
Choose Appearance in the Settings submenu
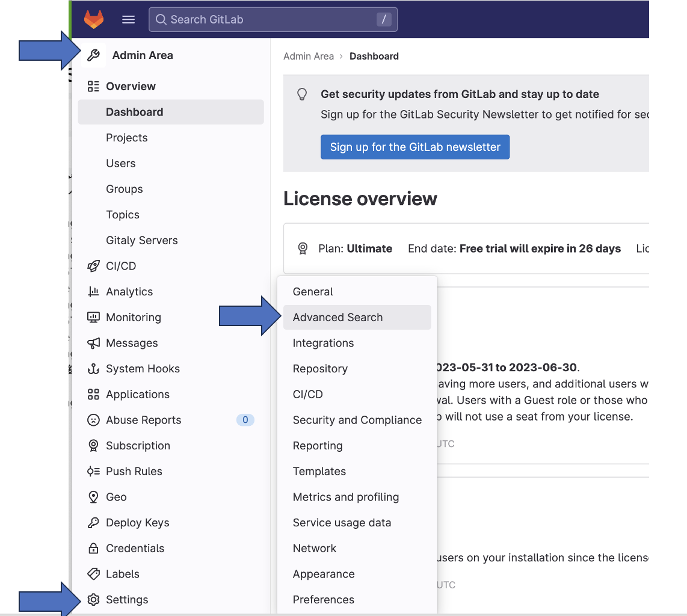click(x=324, y=574)
